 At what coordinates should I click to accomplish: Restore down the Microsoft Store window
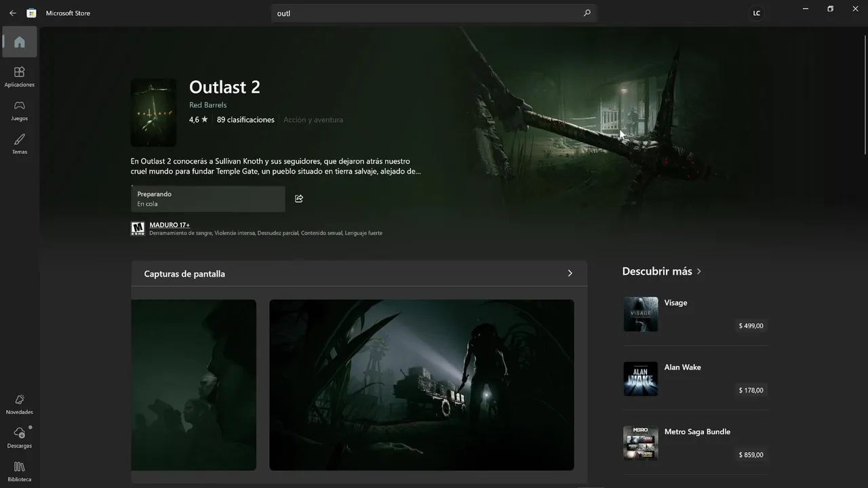(830, 9)
